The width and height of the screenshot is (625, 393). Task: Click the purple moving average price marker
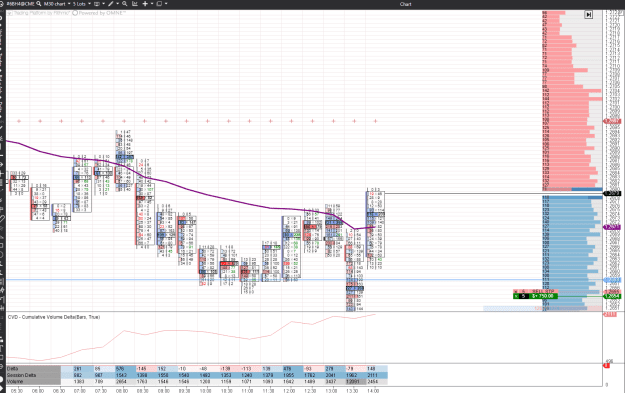[612, 227]
